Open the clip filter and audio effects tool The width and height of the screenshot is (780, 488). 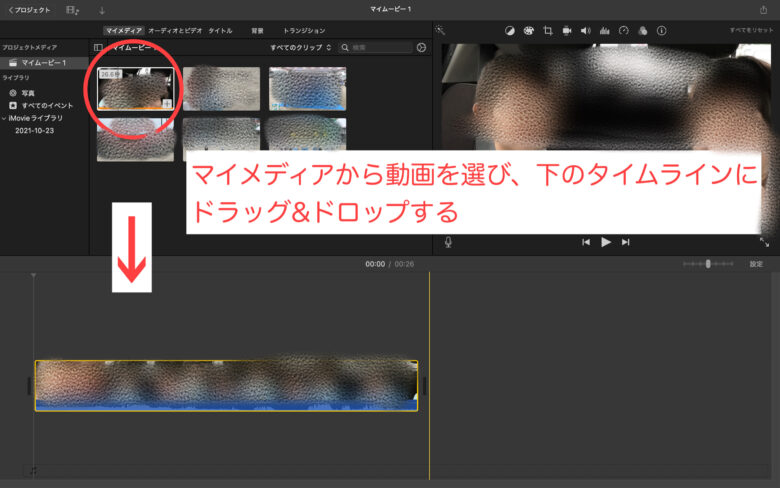pos(643,31)
